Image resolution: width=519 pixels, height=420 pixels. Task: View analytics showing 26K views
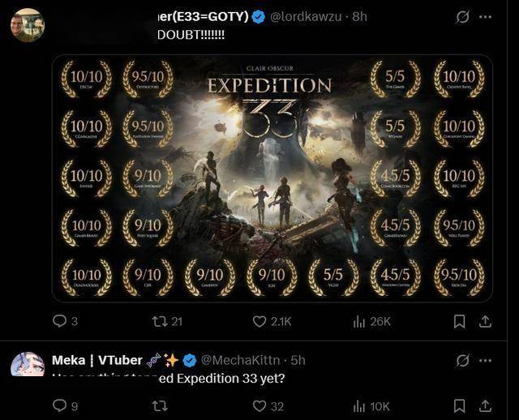(360, 321)
